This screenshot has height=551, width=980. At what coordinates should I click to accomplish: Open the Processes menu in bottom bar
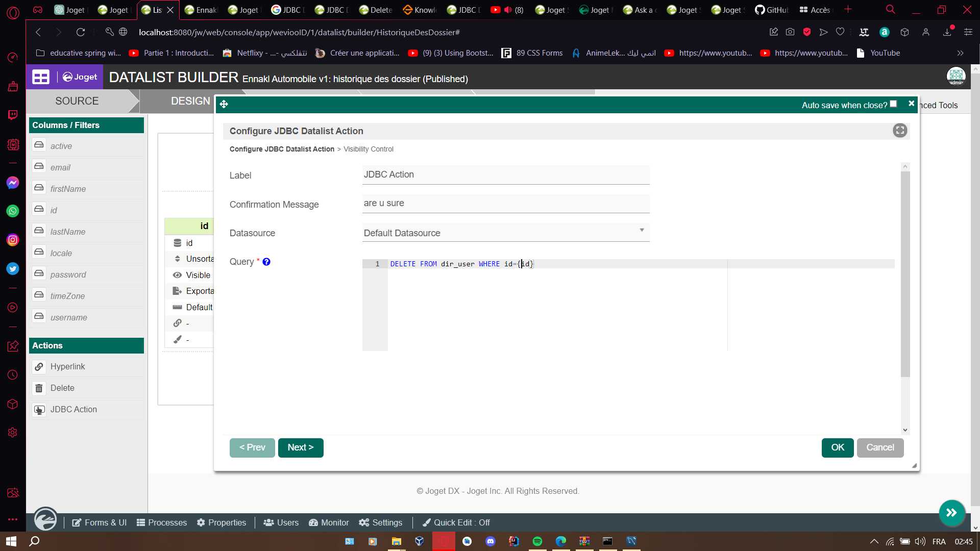[162, 522]
